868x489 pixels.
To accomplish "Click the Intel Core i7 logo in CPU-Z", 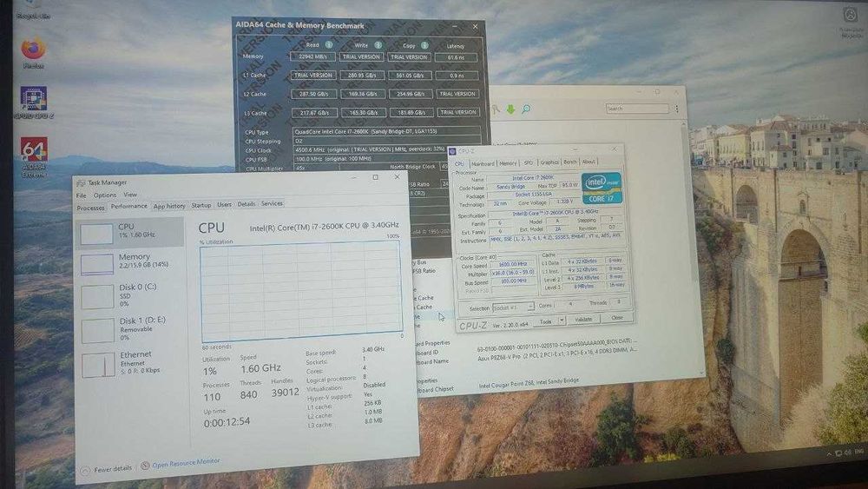I will [602, 188].
